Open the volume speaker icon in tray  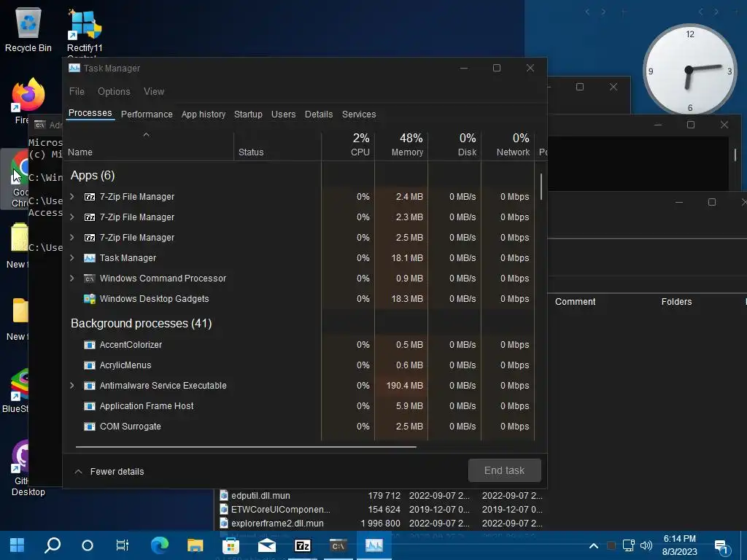tap(646, 545)
